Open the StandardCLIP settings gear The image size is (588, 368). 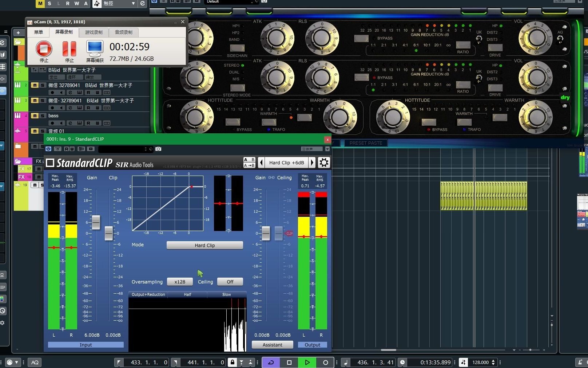[324, 163]
